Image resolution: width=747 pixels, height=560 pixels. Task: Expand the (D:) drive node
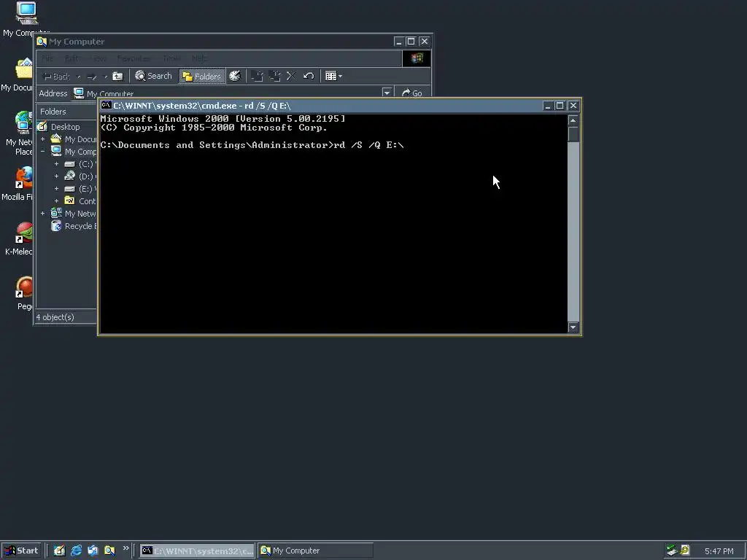56,176
